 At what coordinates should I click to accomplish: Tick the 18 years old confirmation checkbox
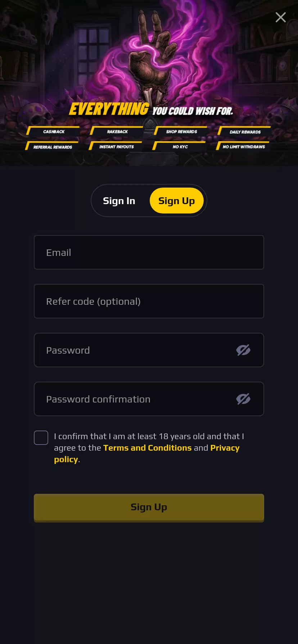coord(41,438)
